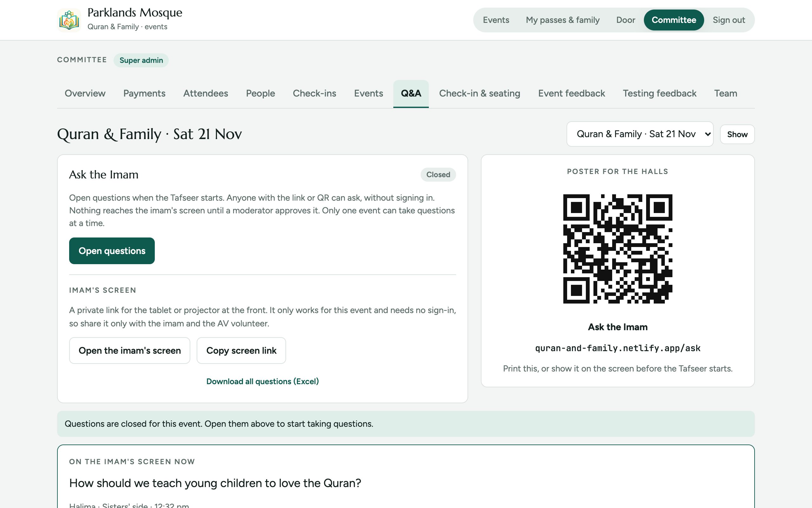Click the Parklands Mosque site title
812x508 pixels.
coord(135,13)
